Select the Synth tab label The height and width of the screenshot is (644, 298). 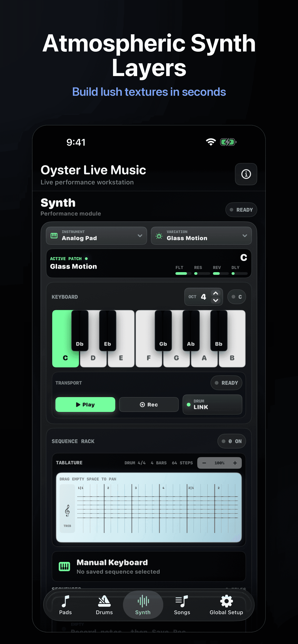(x=143, y=612)
